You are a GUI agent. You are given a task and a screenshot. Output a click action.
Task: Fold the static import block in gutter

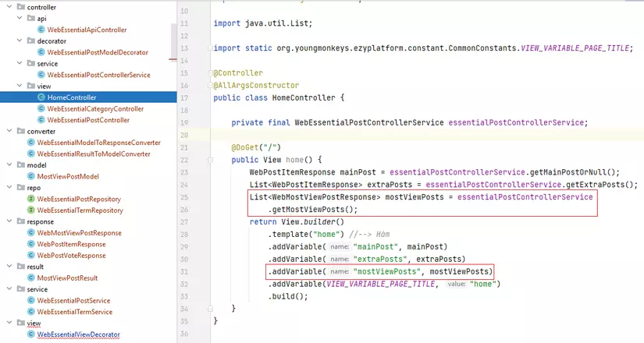[x=210, y=48]
